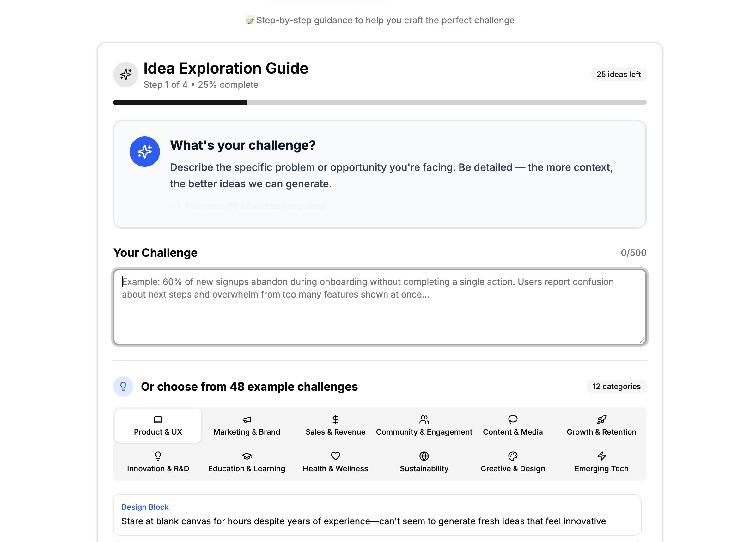Select the Content & Media tab
This screenshot has width=756, height=542.
point(513,426)
